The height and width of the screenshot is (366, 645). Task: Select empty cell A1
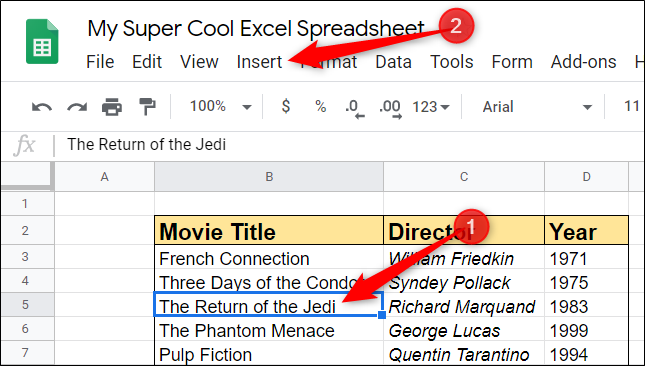[104, 204]
